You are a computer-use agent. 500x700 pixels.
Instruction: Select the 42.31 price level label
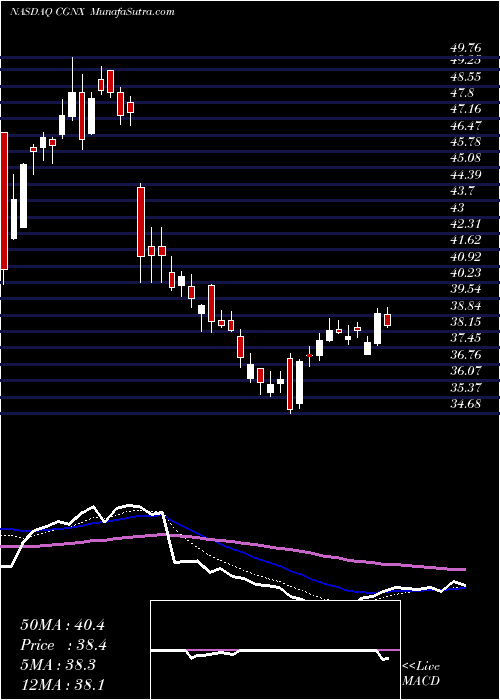[465, 224]
